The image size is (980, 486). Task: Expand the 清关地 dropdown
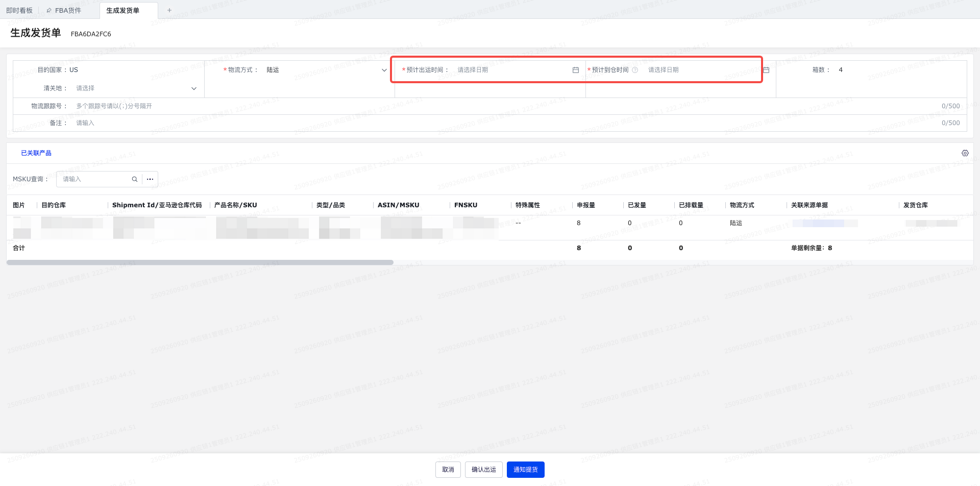[194, 88]
